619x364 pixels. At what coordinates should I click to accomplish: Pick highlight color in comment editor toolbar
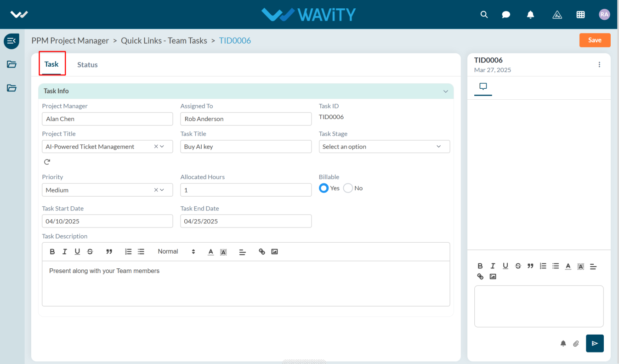click(x=581, y=266)
